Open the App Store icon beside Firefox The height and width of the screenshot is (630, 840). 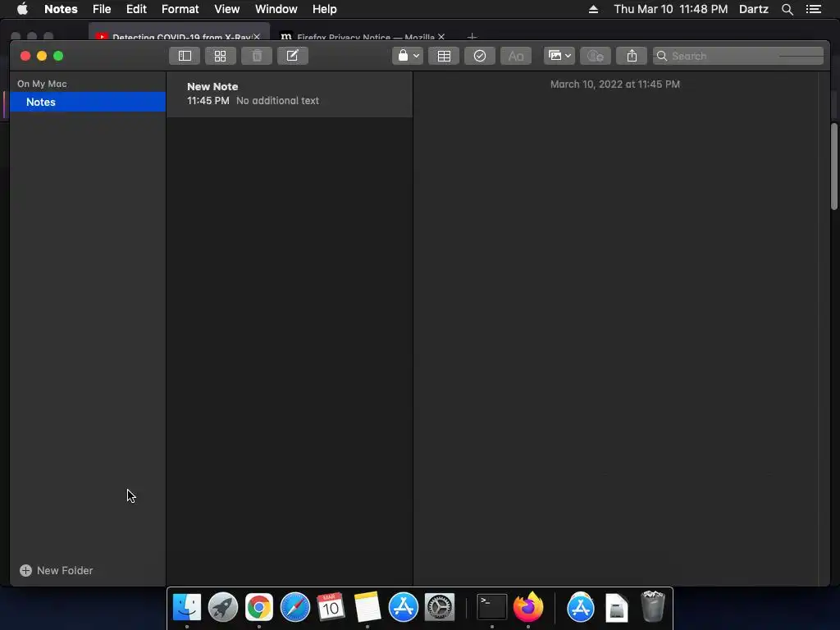tap(581, 607)
